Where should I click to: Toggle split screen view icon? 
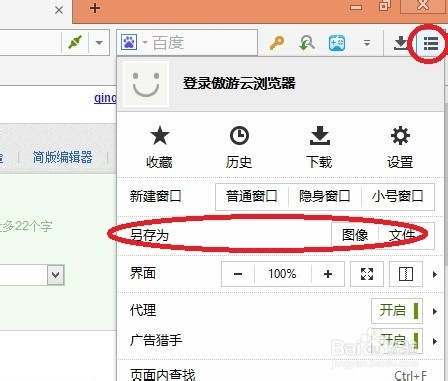tap(406, 274)
